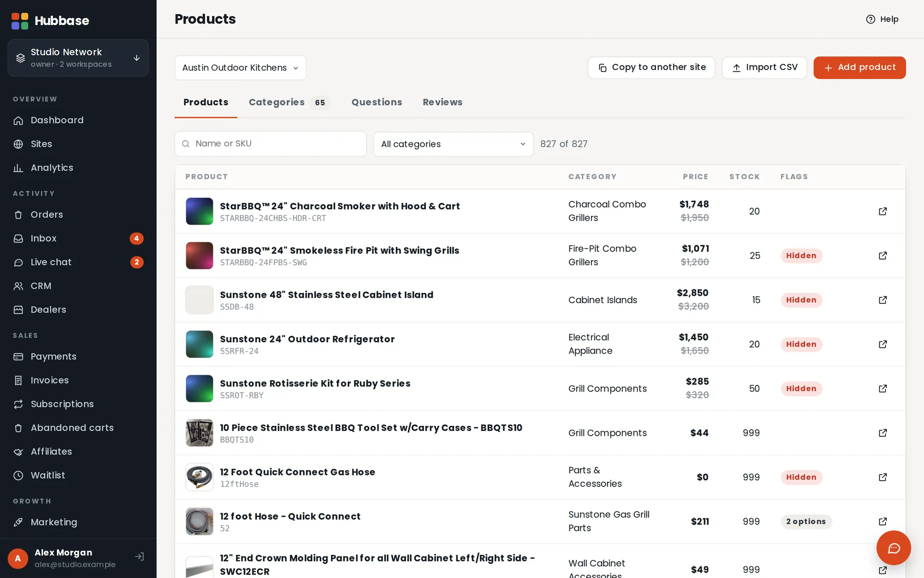Click the 2 options badge on 12 foot Hose row
924x578 pixels.
(x=806, y=522)
